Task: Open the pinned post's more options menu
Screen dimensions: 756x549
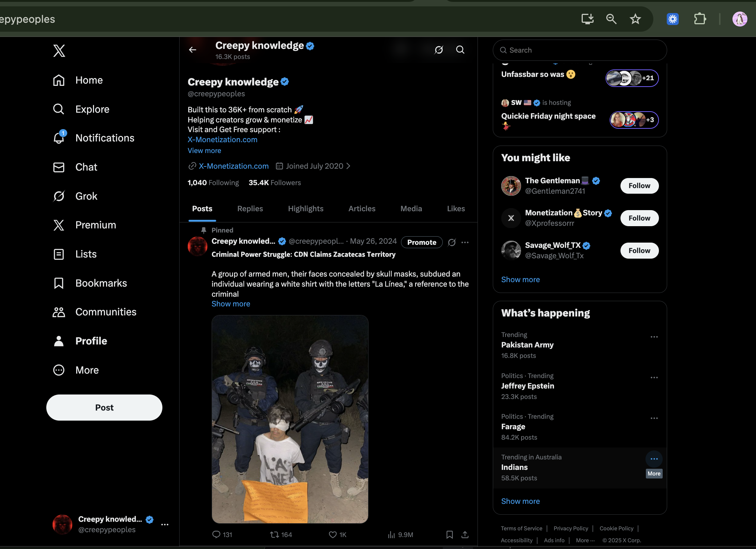Action: (465, 242)
